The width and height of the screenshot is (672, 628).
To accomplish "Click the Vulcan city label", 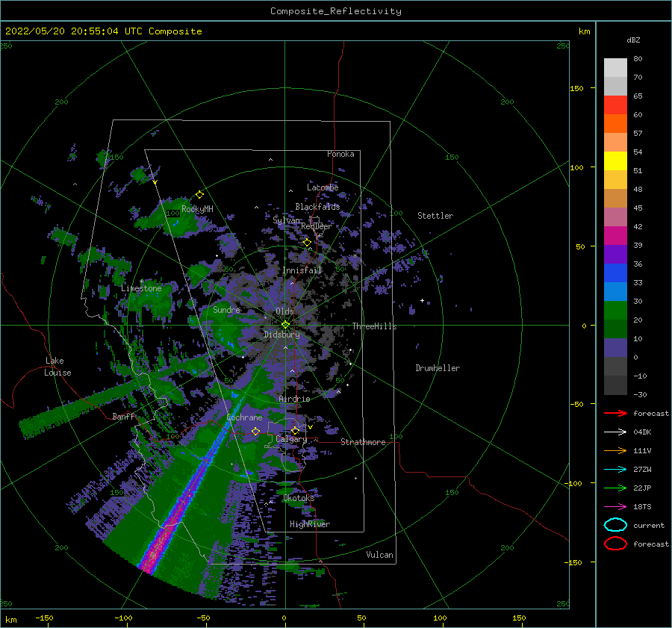I will (380, 555).
